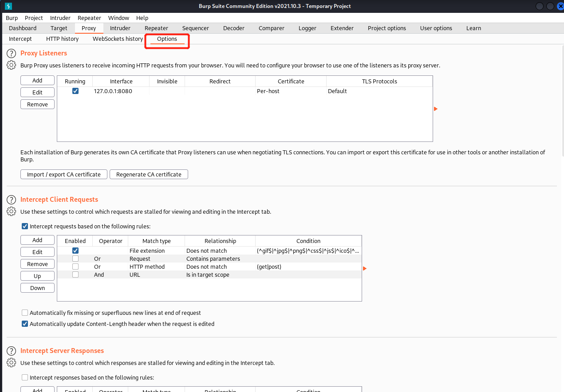Toggle Intercept requests based on following rules
Viewport: 564px width, 392px height.
click(25, 226)
